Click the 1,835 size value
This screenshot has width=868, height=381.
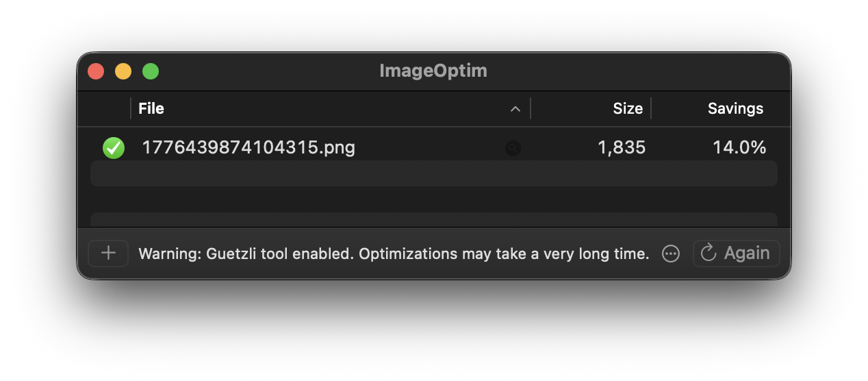coord(621,147)
